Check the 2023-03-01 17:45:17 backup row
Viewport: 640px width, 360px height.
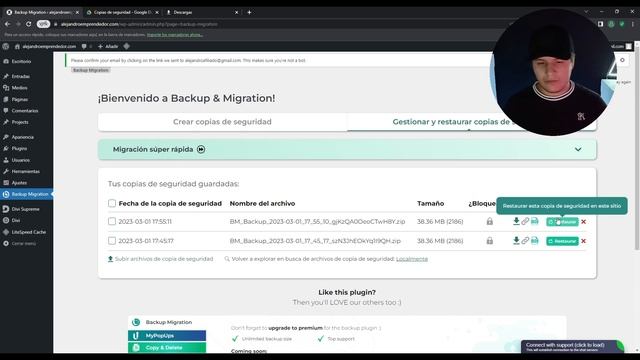tap(112, 241)
